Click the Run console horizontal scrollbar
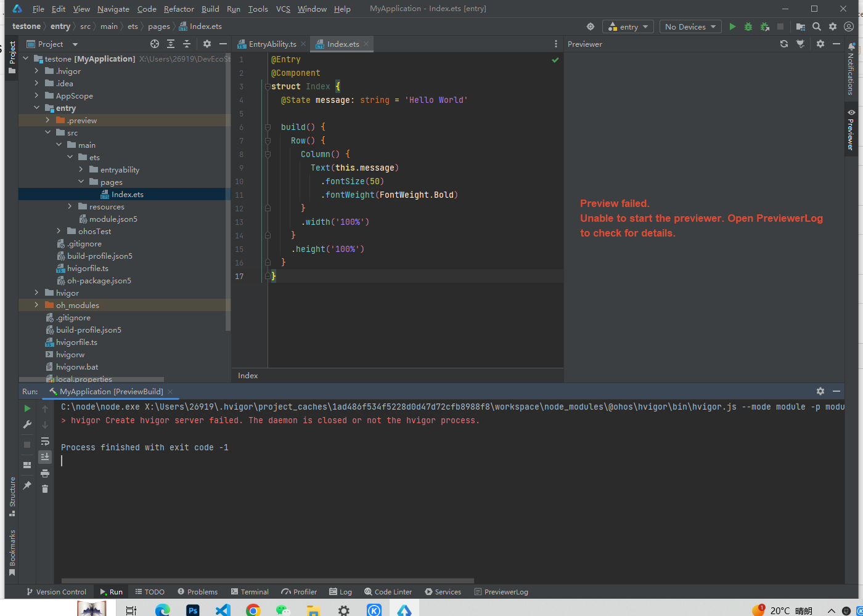863x616 pixels. 268,580
